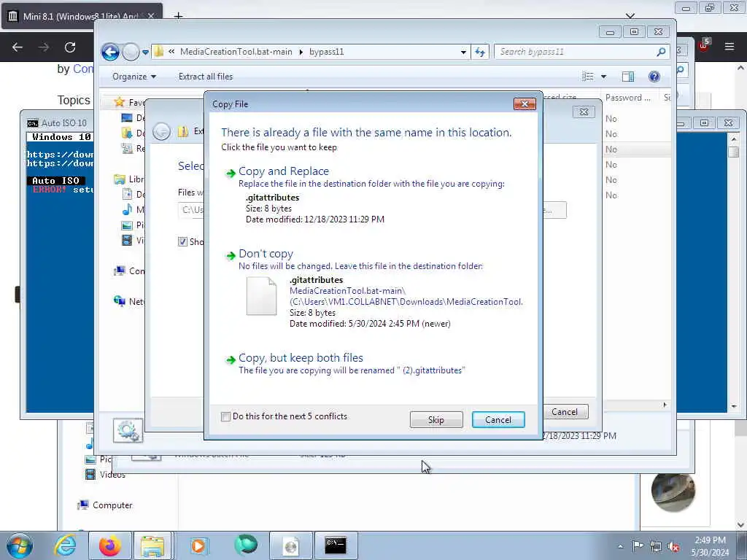Click the address bar refresh icon
This screenshot has height=560, width=747.
click(480, 52)
